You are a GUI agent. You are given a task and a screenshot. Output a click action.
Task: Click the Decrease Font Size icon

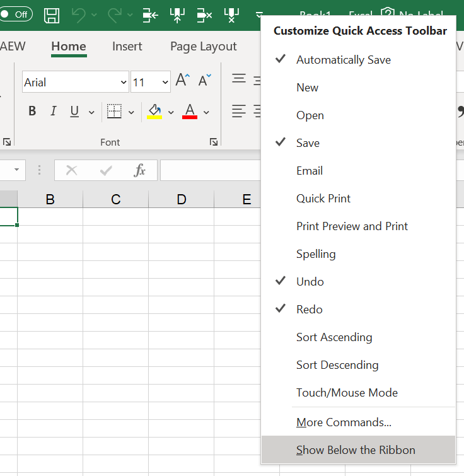pos(205,81)
